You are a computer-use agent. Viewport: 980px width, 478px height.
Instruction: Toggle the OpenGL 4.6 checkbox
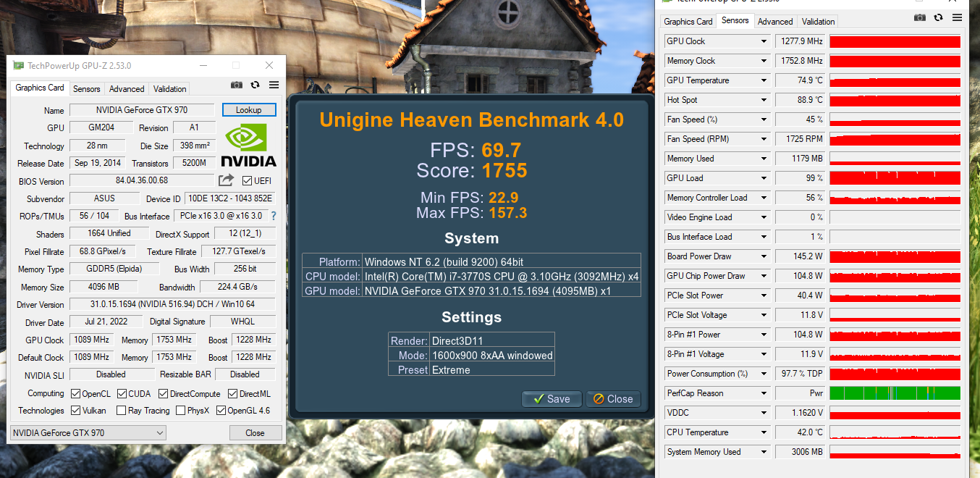tap(221, 411)
